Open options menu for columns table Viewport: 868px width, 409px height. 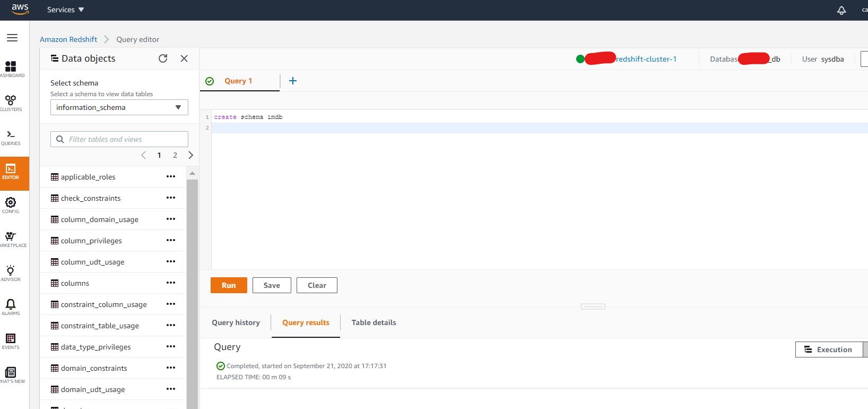171,283
